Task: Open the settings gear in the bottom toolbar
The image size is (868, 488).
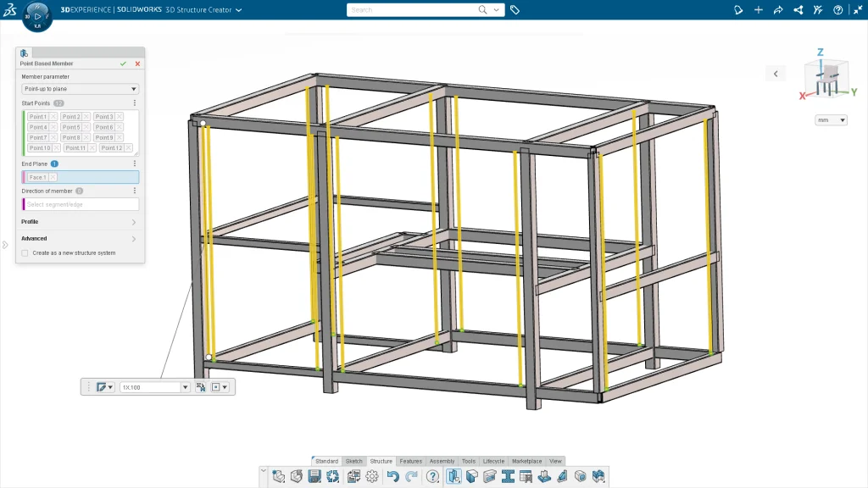Action: tap(371, 476)
